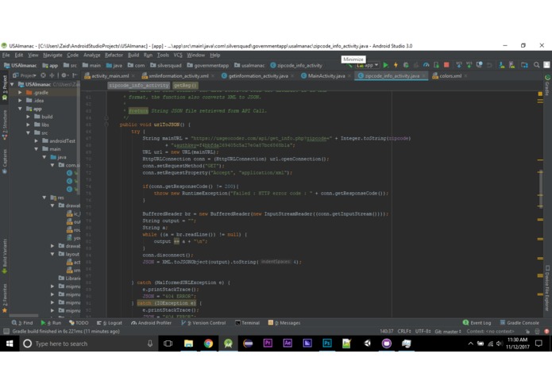This screenshot has height=392, width=552.
Task: Start debugging with the debug app icon
Action: (x=406, y=65)
